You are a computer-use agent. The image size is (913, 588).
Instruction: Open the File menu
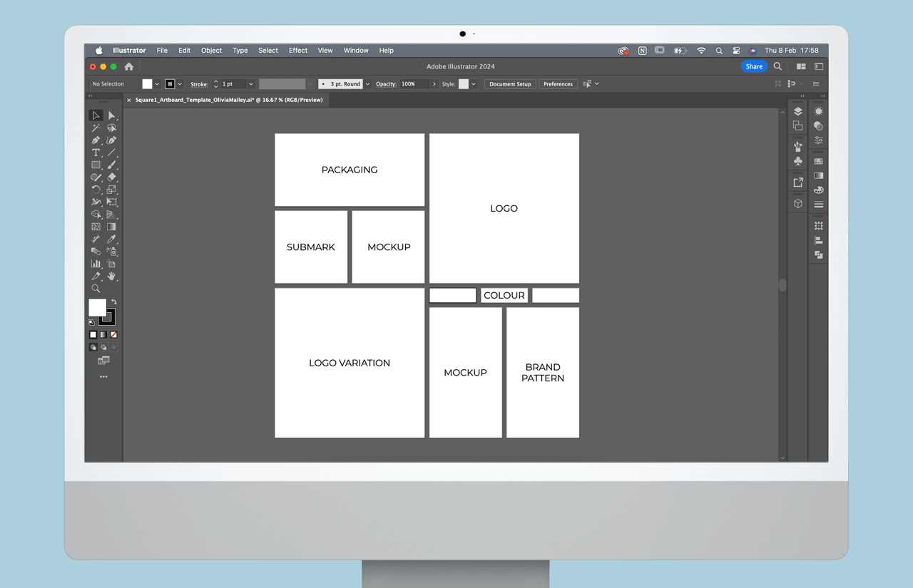pos(162,51)
